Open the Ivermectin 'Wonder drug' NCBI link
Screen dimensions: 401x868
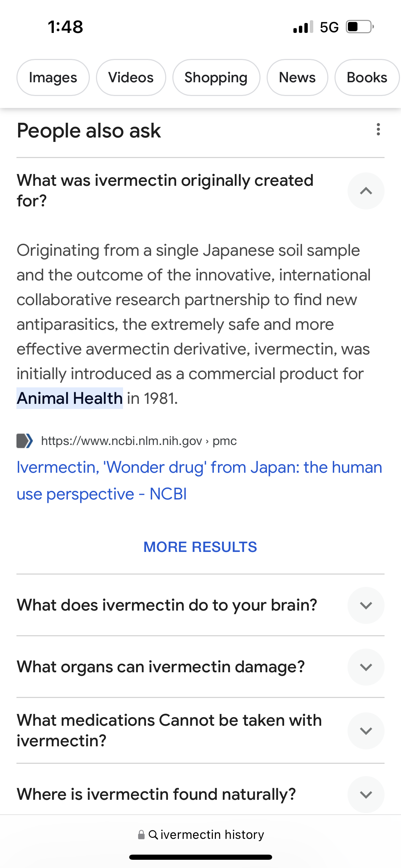(x=199, y=481)
